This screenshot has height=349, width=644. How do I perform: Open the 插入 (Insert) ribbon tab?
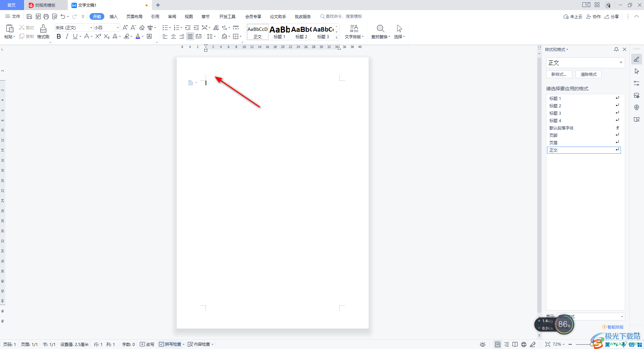[x=114, y=16]
